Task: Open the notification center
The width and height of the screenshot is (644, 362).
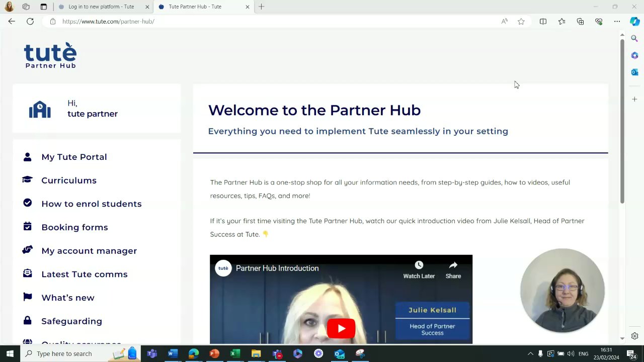Action: click(x=631, y=353)
